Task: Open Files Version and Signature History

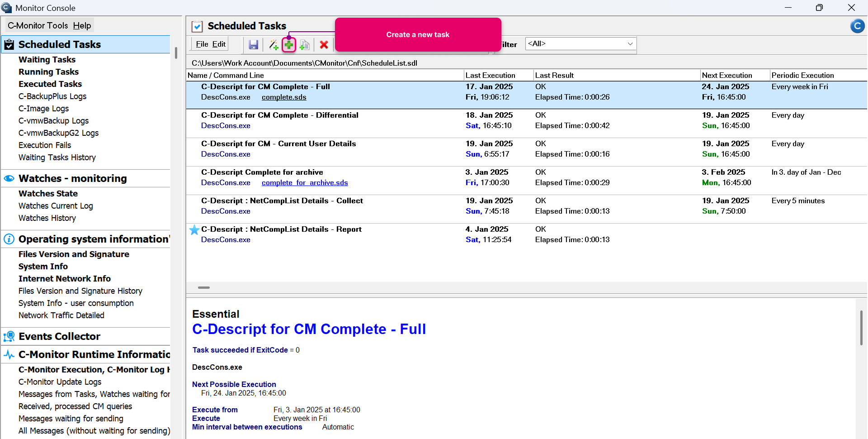Action: (80, 291)
